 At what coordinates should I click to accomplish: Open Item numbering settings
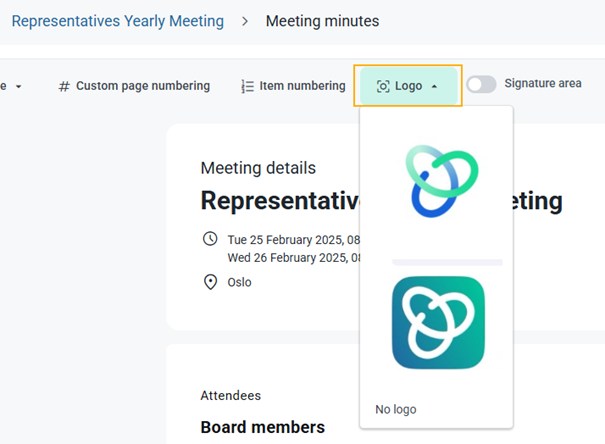[293, 86]
